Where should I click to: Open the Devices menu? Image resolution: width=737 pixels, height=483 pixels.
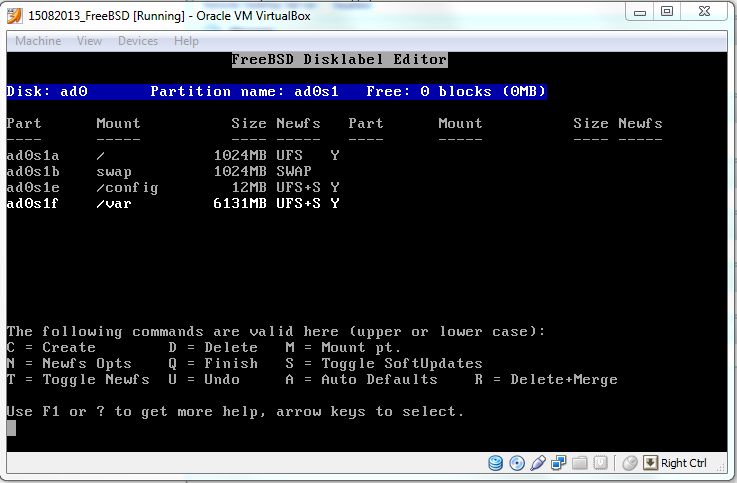pos(138,41)
